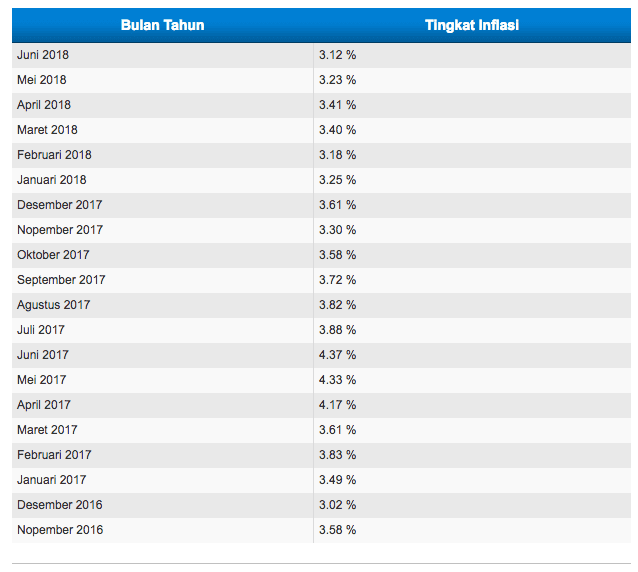This screenshot has height=572, width=638.
Task: Select the April 2018 cell
Action: click(x=44, y=105)
